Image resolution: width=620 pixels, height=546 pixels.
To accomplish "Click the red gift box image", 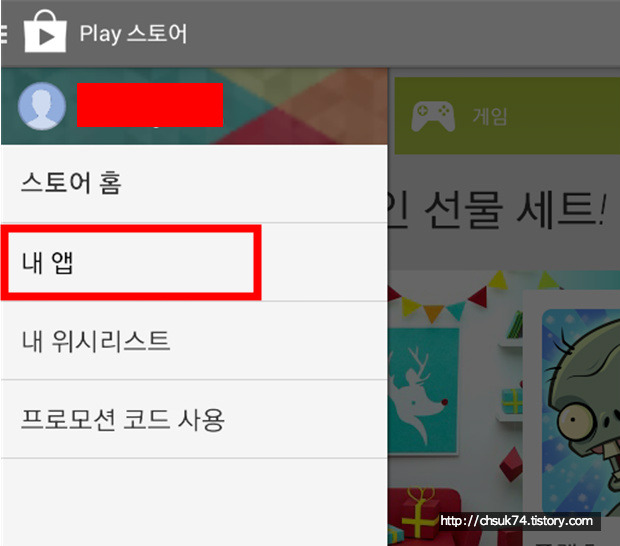I will [x=423, y=516].
